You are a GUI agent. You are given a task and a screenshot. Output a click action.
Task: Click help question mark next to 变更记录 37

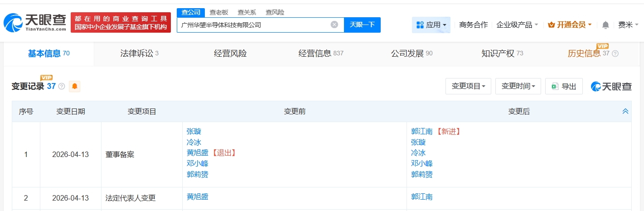(x=62, y=86)
